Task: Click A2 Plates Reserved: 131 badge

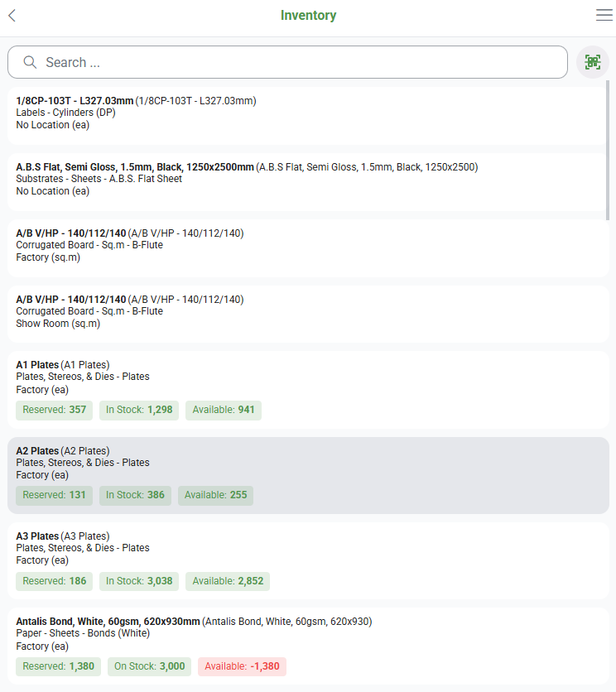Action: (x=55, y=495)
